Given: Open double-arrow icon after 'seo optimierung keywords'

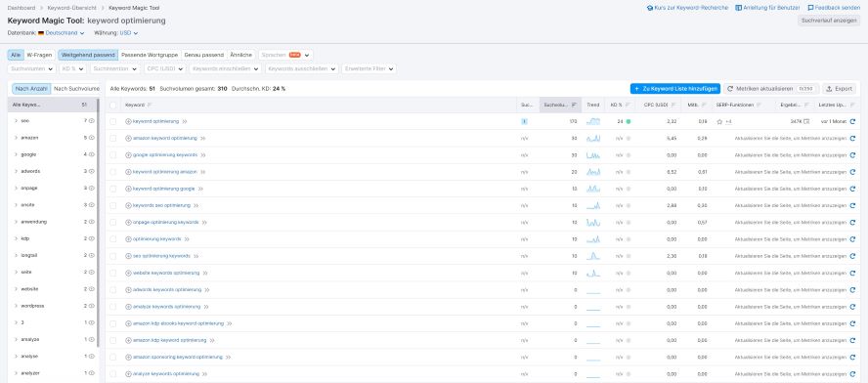Looking at the screenshot, I should pyautogui.click(x=195, y=256).
